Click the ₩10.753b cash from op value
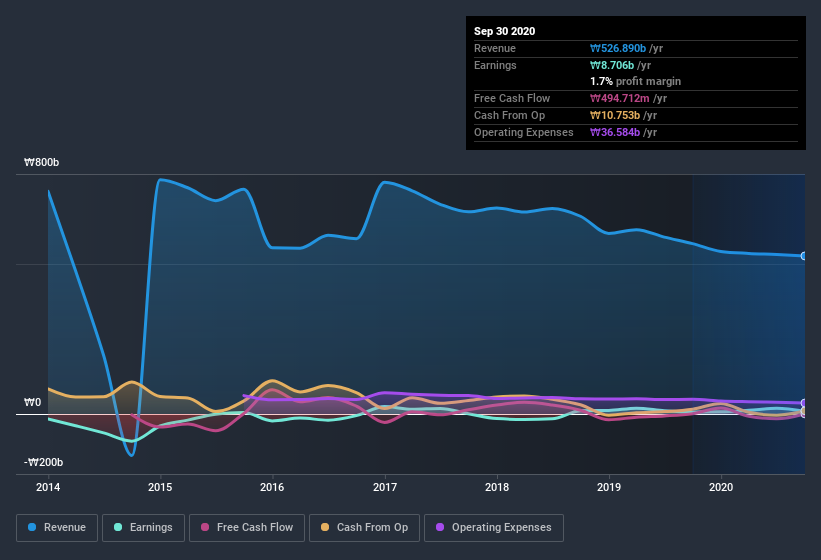The height and width of the screenshot is (560, 821). [615, 115]
